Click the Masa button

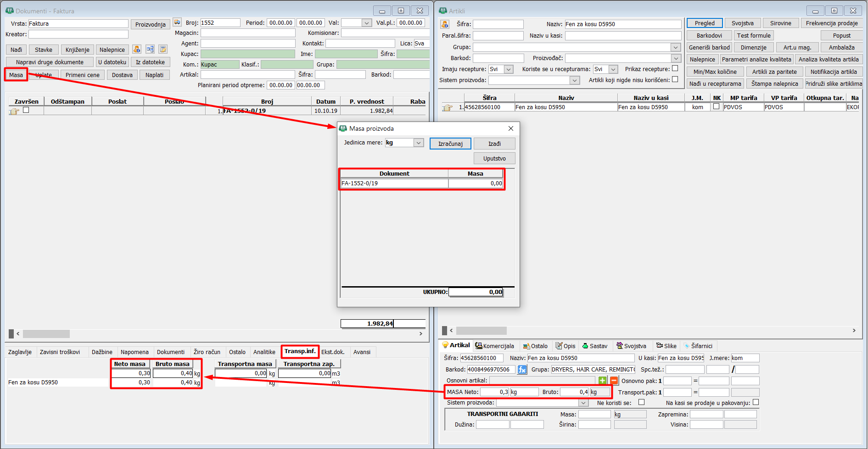pyautogui.click(x=16, y=75)
